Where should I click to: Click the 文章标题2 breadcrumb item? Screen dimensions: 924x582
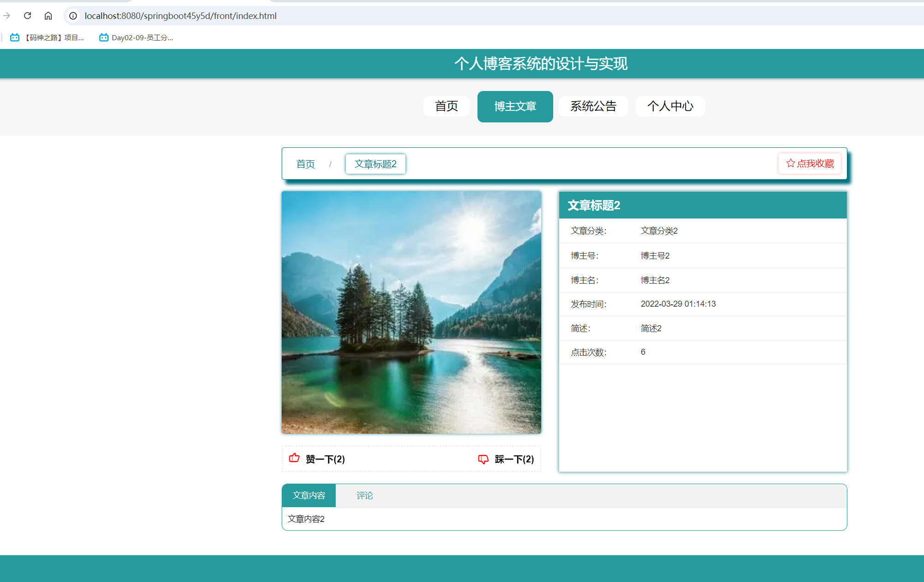tap(375, 164)
